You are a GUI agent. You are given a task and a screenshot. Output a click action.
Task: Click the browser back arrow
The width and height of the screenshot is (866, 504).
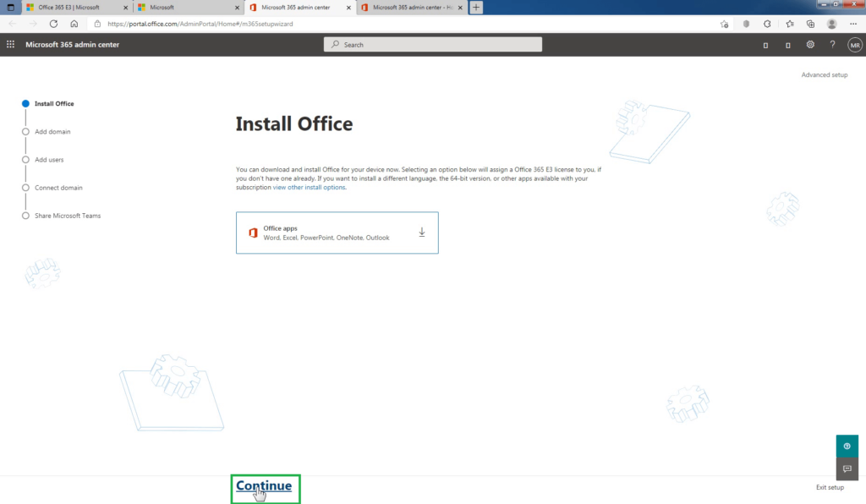[x=13, y=24]
